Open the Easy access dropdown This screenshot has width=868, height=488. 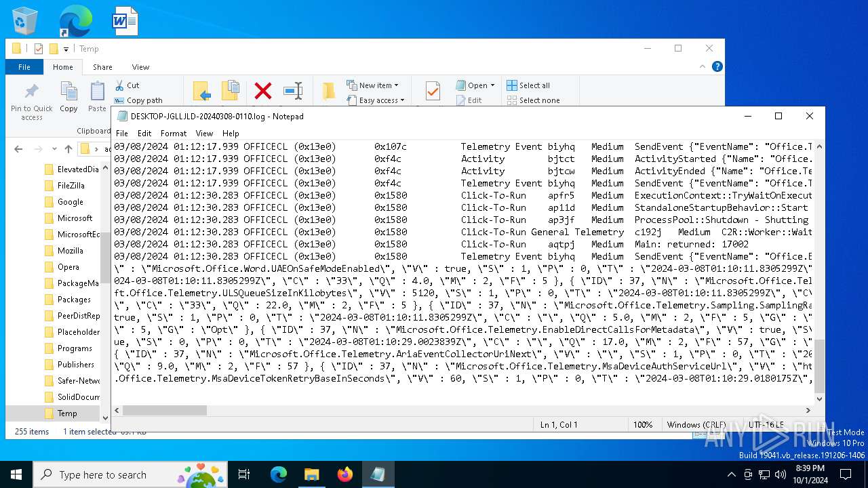coord(375,100)
